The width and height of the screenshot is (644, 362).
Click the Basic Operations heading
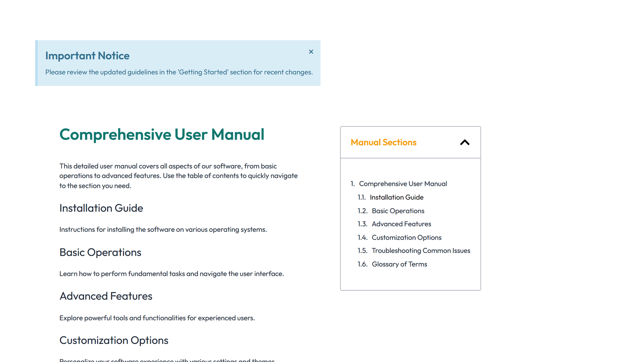pyautogui.click(x=100, y=253)
